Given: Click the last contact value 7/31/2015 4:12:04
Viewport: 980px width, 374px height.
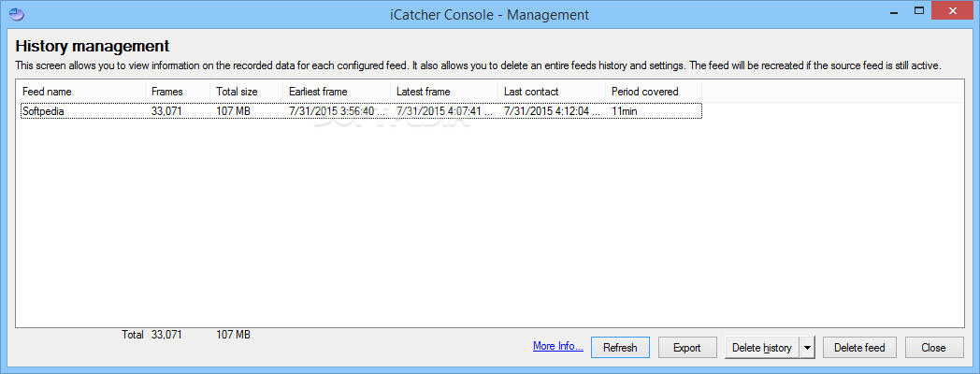Looking at the screenshot, I should (x=552, y=110).
